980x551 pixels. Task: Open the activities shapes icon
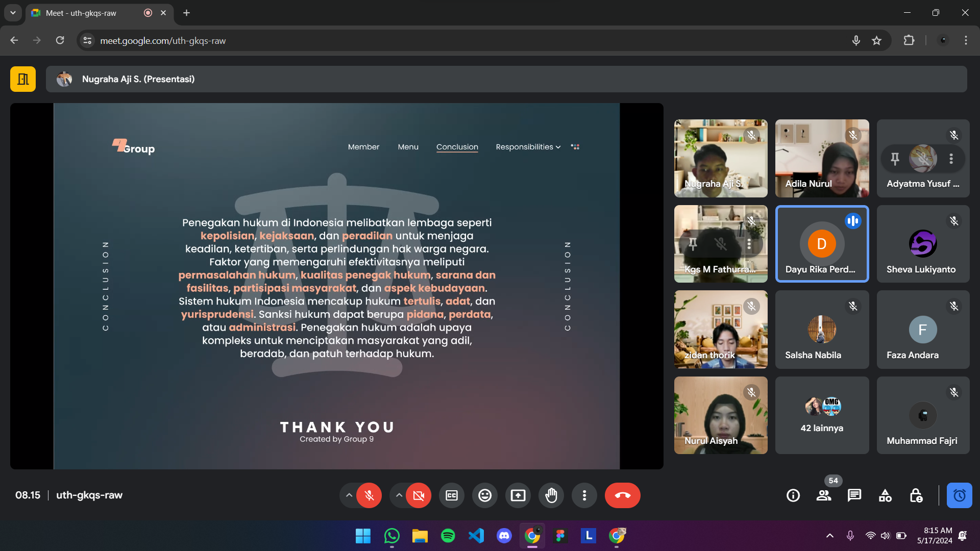[885, 495]
